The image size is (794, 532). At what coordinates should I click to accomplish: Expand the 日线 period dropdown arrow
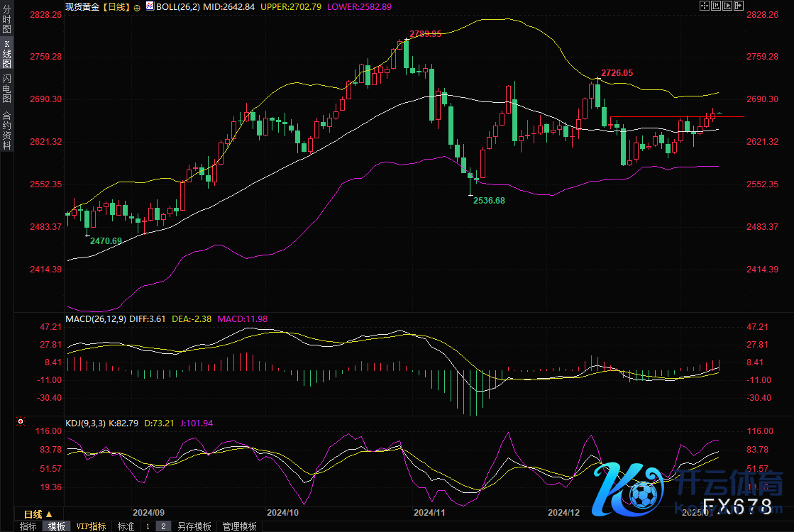coord(49,514)
